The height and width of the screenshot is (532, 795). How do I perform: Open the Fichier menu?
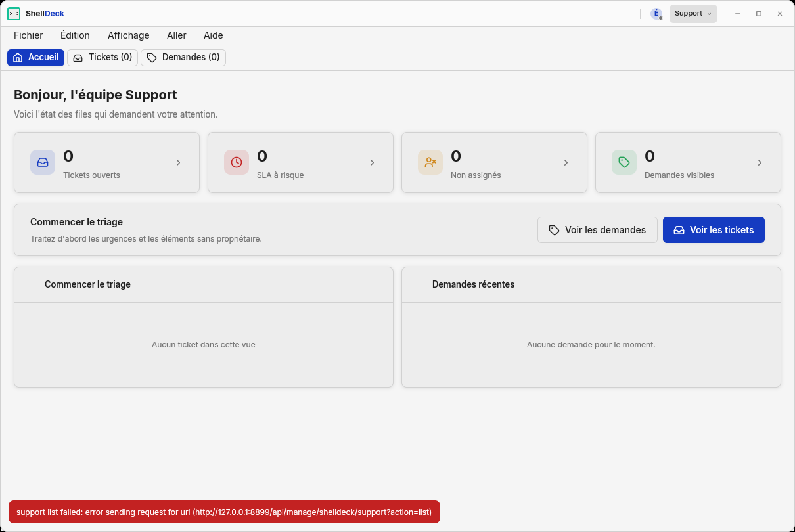pyautogui.click(x=28, y=35)
